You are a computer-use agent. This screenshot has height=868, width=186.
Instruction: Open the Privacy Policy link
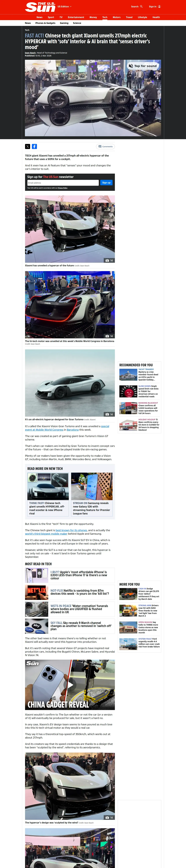coord(62,188)
